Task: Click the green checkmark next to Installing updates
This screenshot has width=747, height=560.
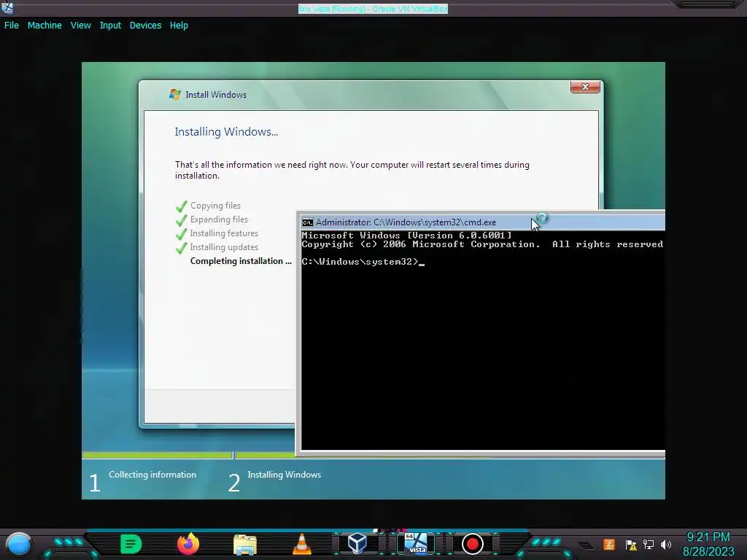Action: pos(182,248)
